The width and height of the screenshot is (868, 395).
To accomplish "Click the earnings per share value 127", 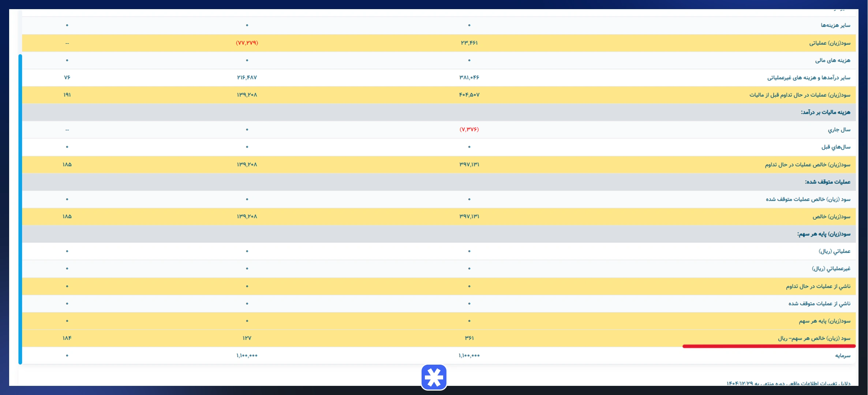I will point(247,338).
